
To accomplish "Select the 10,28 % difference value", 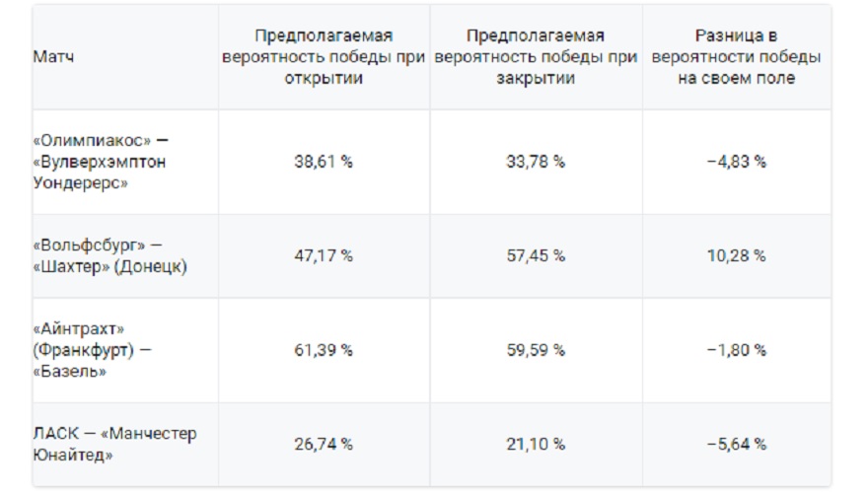I will (x=736, y=255).
